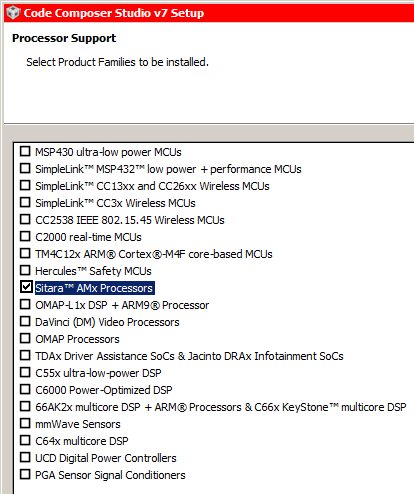Select the highlighted Sitara AMx Processors label
The height and width of the screenshot is (494, 414).
[94, 288]
